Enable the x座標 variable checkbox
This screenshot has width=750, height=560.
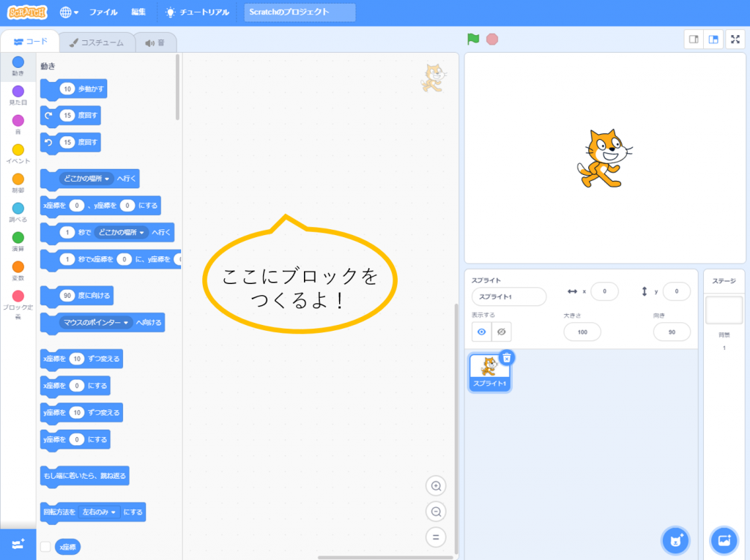tap(45, 546)
